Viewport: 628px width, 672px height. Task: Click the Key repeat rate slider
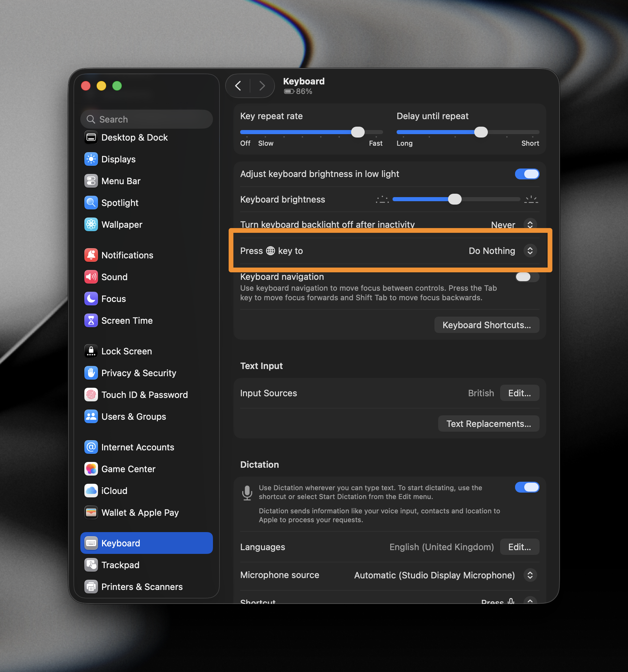click(311, 132)
